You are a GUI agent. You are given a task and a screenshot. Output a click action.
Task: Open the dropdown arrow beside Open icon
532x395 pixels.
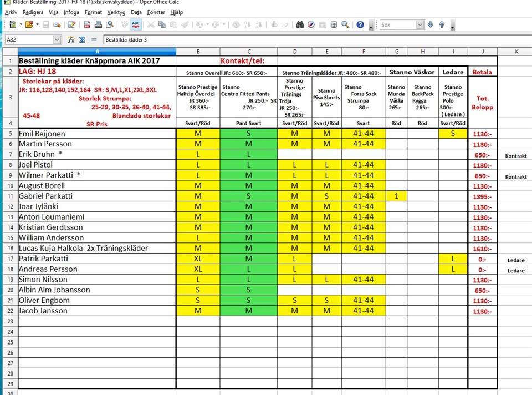pyautogui.click(x=36, y=24)
